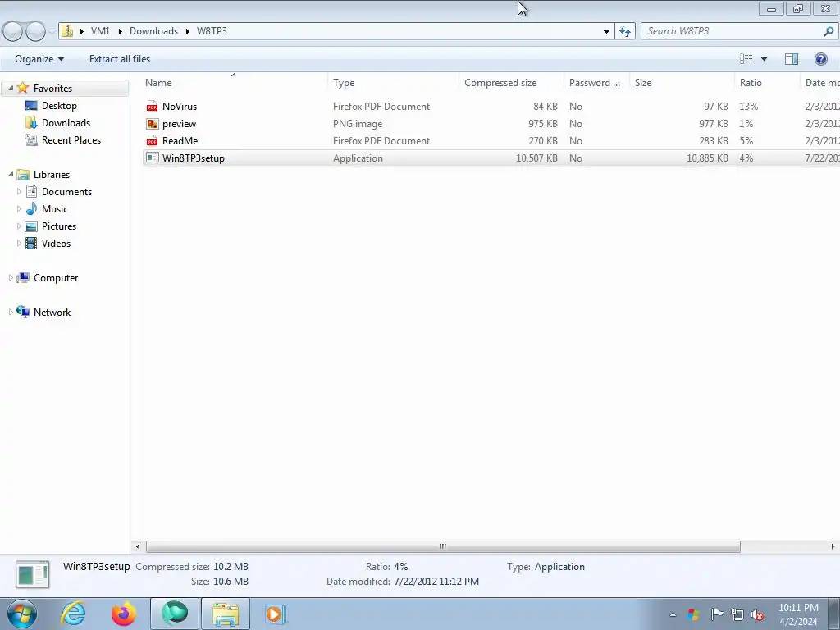The width and height of the screenshot is (840, 630).
Task: Click the Win8TP3setup details pane thumbnail
Action: (x=33, y=574)
